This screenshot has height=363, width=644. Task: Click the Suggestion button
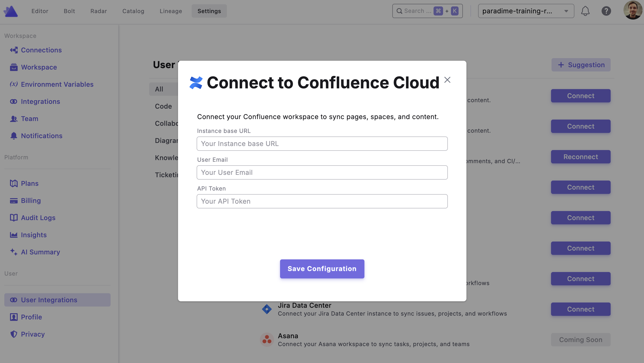point(581,65)
